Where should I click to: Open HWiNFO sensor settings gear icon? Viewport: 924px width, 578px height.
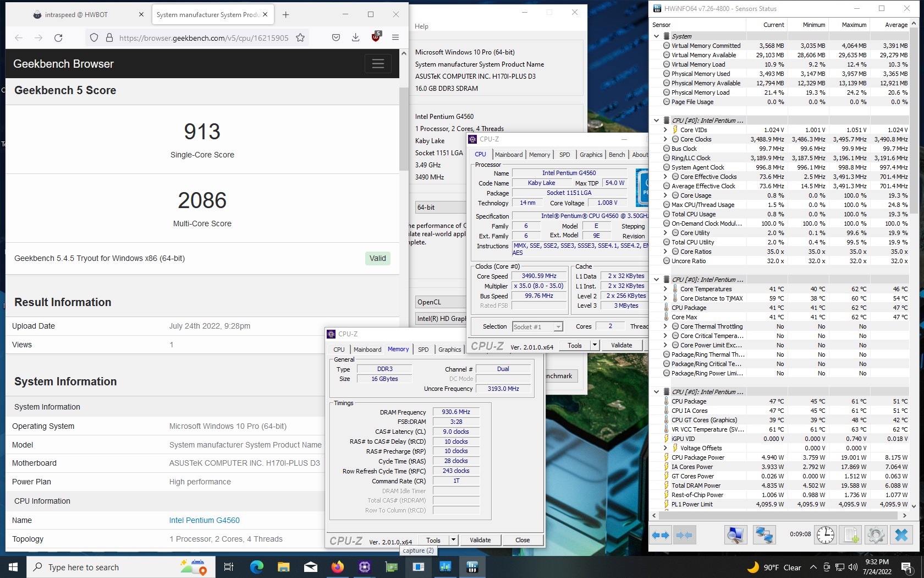point(876,535)
